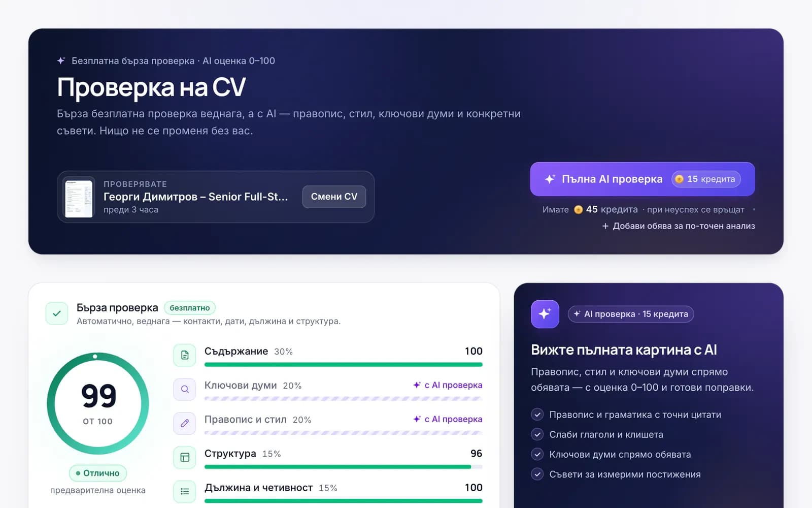Screen dimensions: 812x508
Task: Click the 99 score ring gauge
Action: click(98, 403)
